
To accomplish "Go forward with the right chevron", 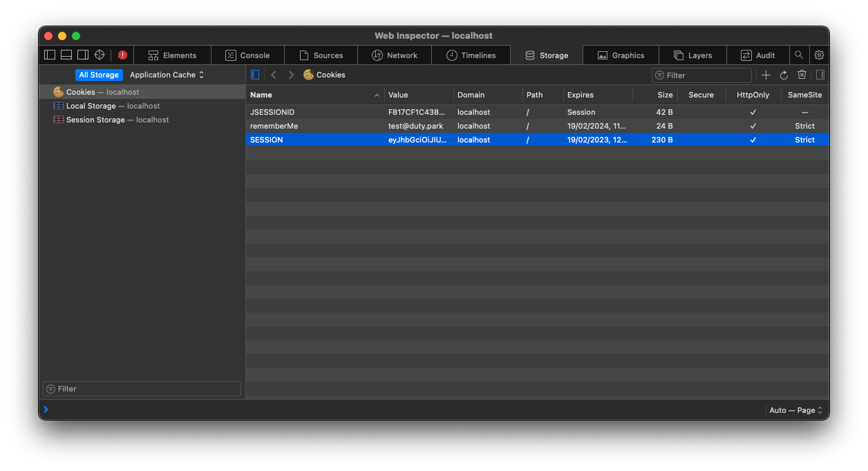I will tap(291, 75).
